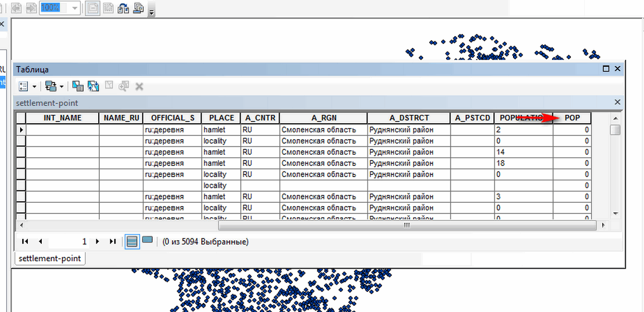Click the OFFICIAL_S column header
The width and height of the screenshot is (644, 312).
tap(172, 118)
